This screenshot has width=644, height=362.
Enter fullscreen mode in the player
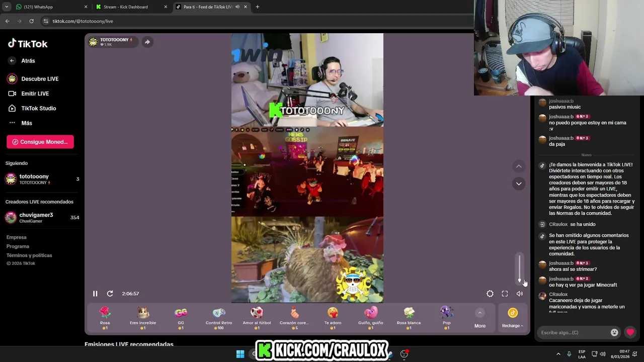(505, 294)
